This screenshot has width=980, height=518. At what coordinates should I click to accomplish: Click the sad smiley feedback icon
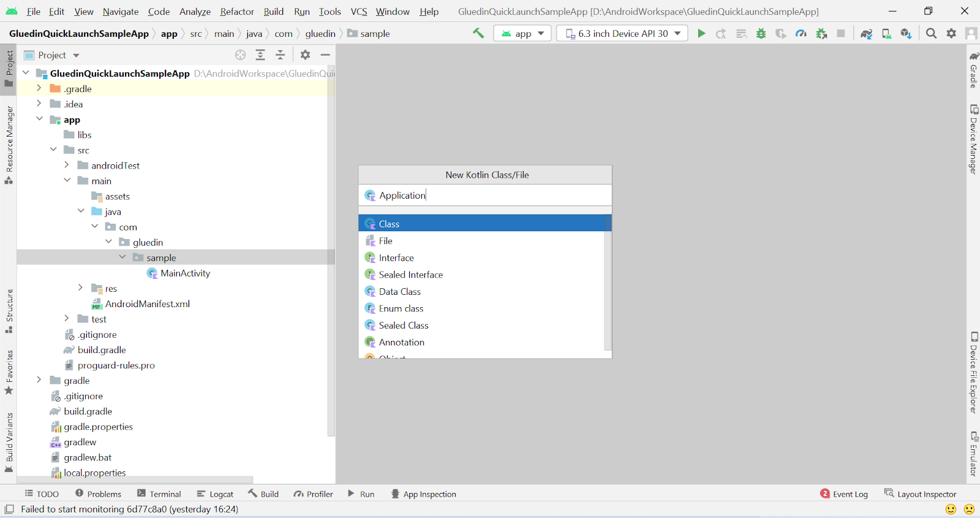(969, 509)
